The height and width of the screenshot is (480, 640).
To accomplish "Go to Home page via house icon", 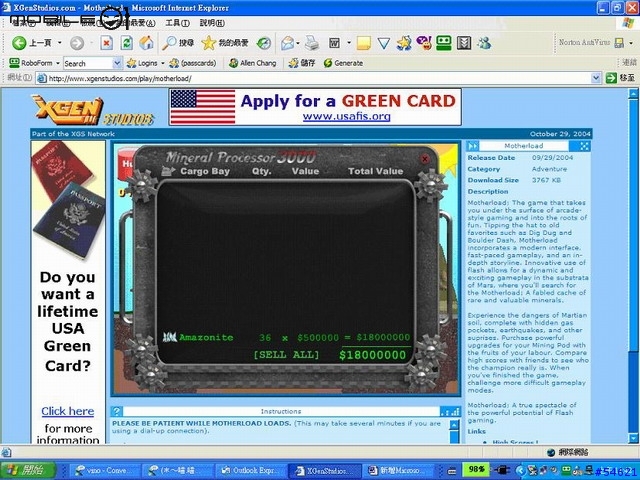I will tap(147, 43).
